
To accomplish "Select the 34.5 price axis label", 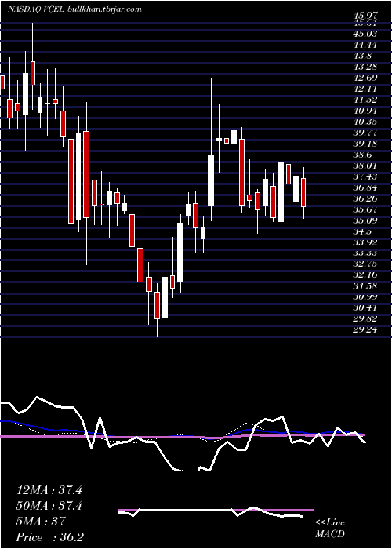I will (x=363, y=232).
